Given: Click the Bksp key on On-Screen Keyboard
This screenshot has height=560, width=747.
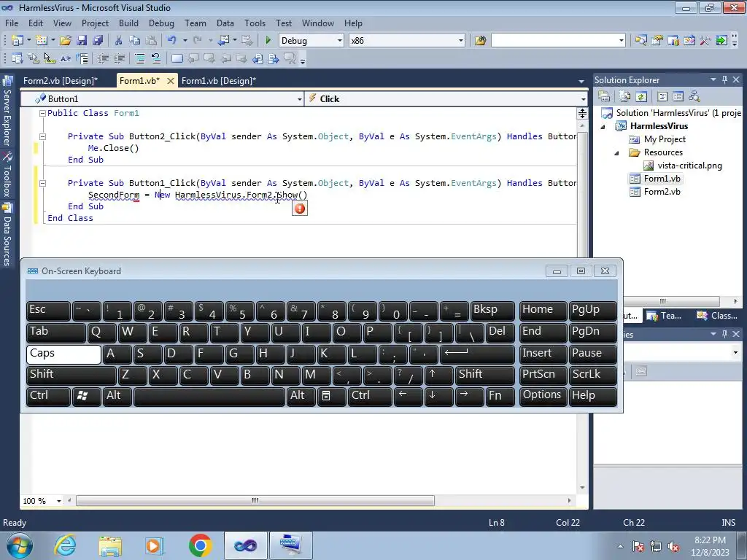Looking at the screenshot, I should [492, 311].
